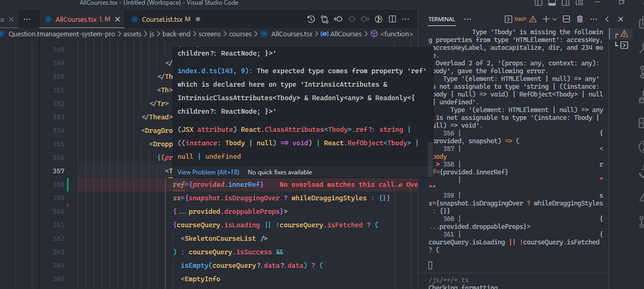Viewport: 644px width, 289px height.
Task: Click the React icon on AllCourses.tsx tab
Action: (48, 20)
